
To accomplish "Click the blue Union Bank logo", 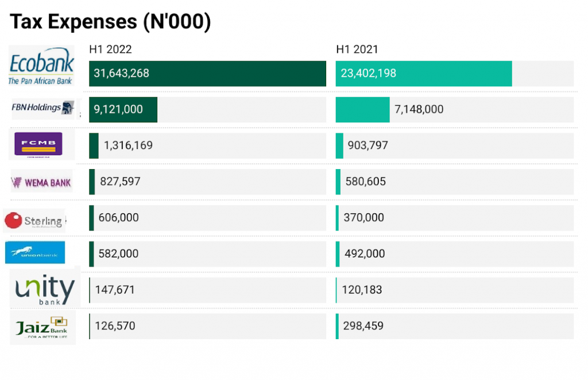I will click(35, 253).
